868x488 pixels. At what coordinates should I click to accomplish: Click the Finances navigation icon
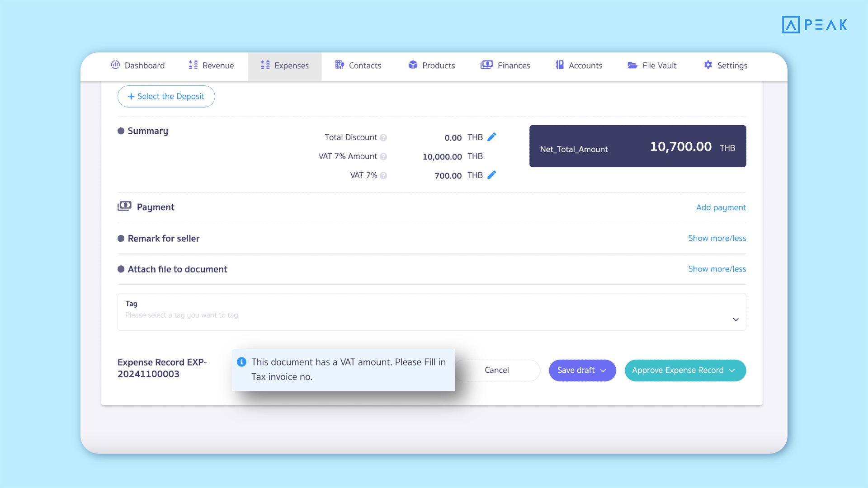(487, 65)
